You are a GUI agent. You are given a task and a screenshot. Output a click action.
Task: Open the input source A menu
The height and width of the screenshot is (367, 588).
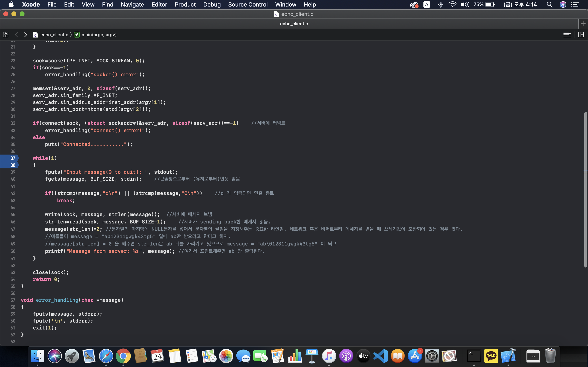pos(427,5)
